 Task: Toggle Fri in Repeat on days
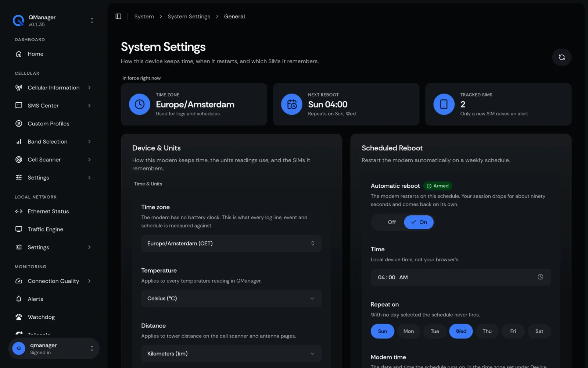tap(513, 331)
